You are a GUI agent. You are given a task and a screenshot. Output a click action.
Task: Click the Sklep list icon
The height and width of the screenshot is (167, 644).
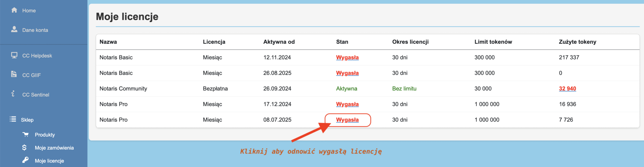pyautogui.click(x=13, y=119)
